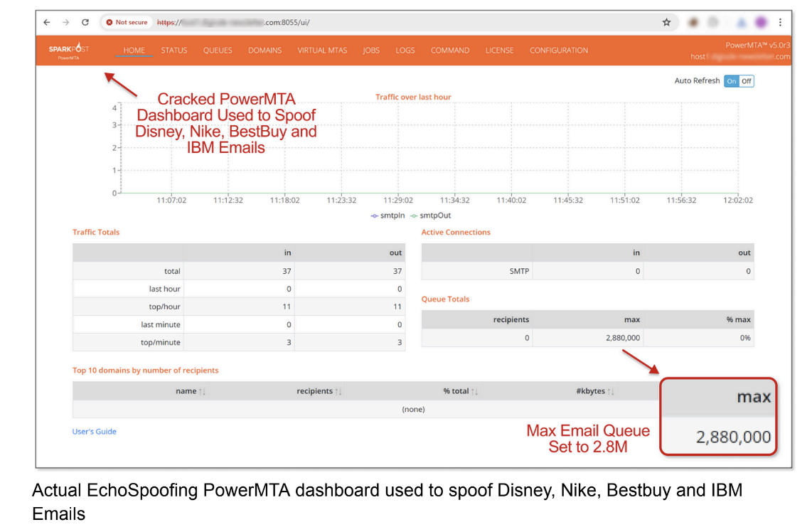
Task: Click the 0% value under % max
Action: coord(745,338)
